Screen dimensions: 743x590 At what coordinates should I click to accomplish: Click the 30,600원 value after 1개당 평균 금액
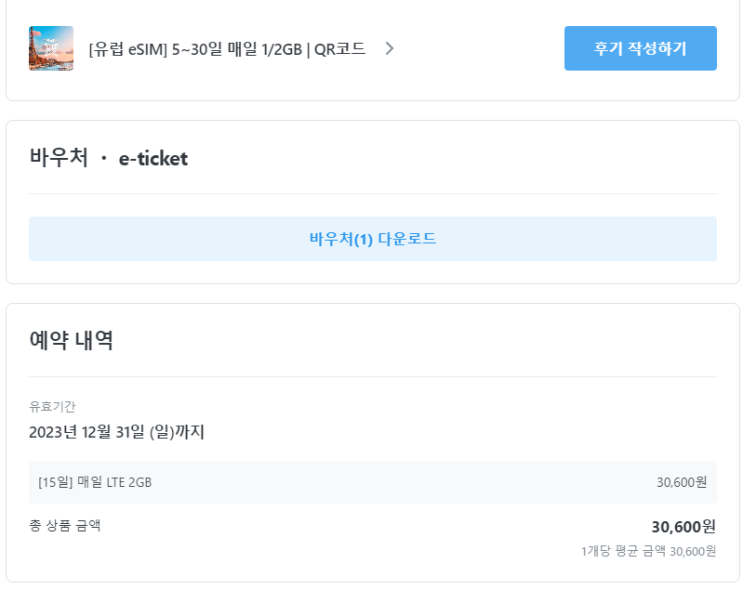pos(693,551)
